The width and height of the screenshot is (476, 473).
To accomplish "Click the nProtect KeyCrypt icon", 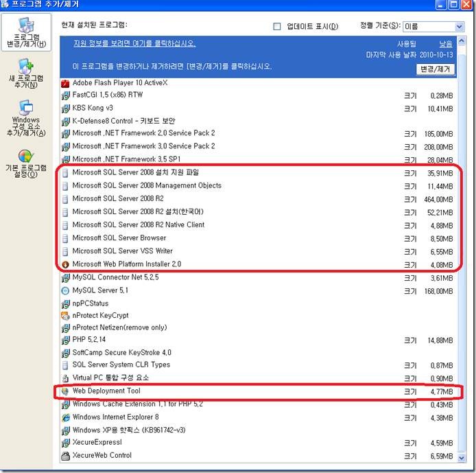I will (65, 316).
